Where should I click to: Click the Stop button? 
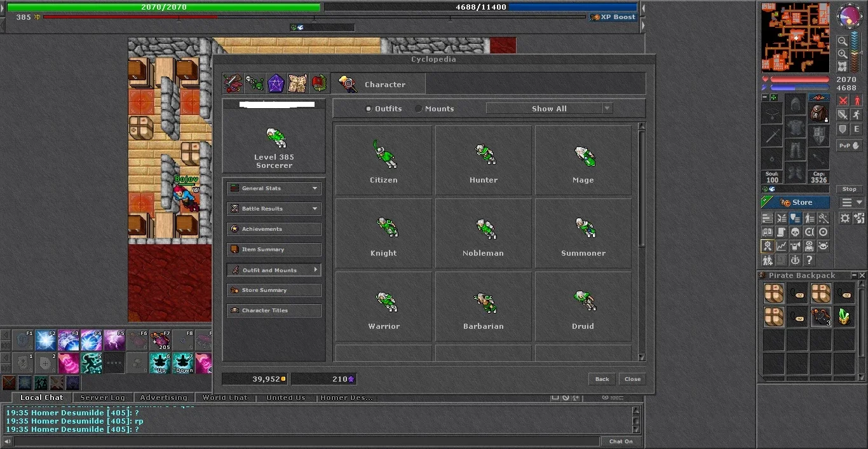[850, 189]
